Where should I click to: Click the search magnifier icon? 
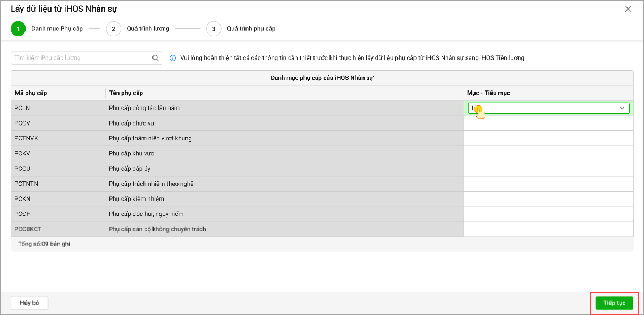pos(156,58)
